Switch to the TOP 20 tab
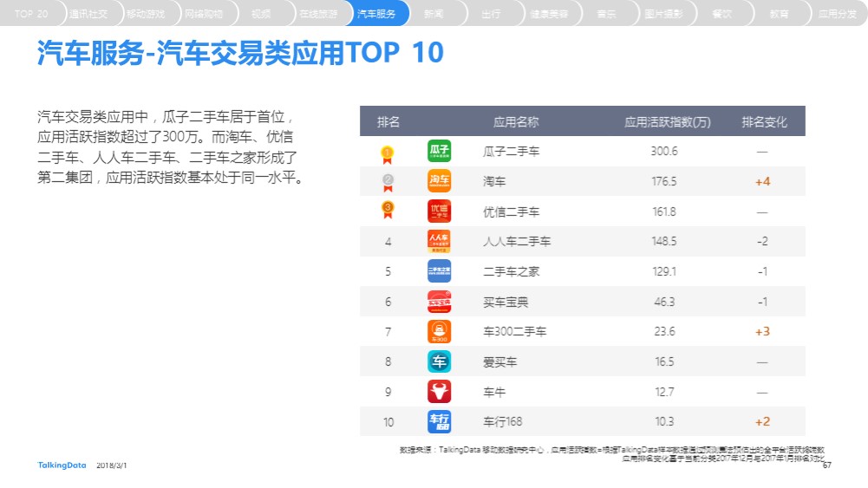 pyautogui.click(x=31, y=13)
